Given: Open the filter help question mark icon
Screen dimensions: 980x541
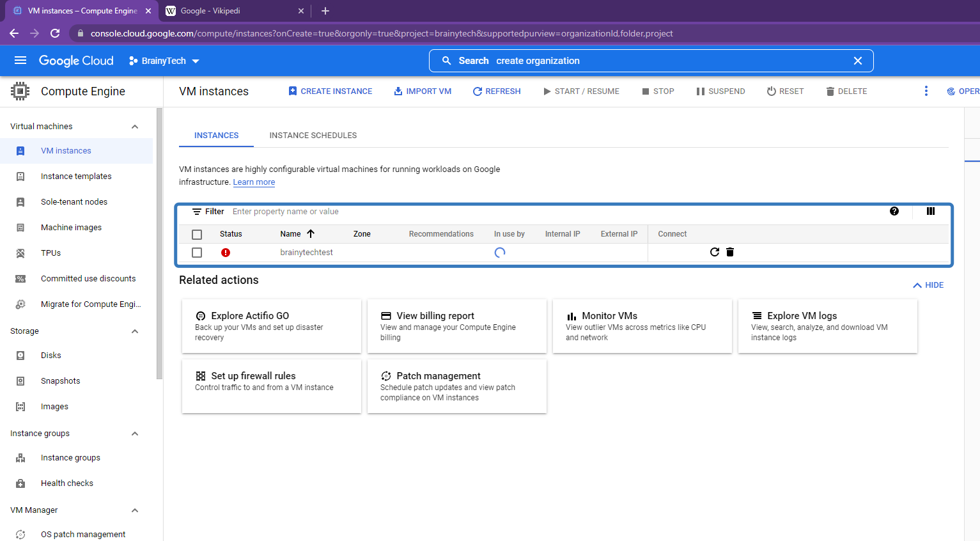Looking at the screenshot, I should (x=894, y=211).
